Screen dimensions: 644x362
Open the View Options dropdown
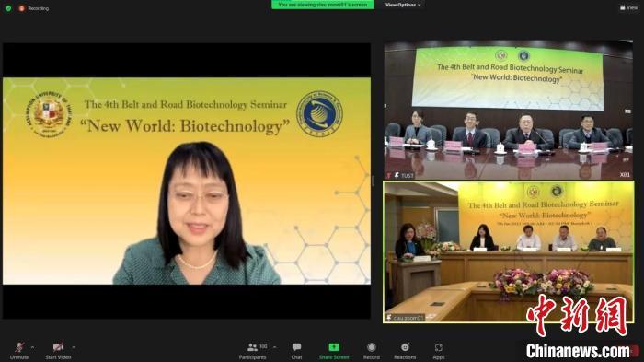403,5
